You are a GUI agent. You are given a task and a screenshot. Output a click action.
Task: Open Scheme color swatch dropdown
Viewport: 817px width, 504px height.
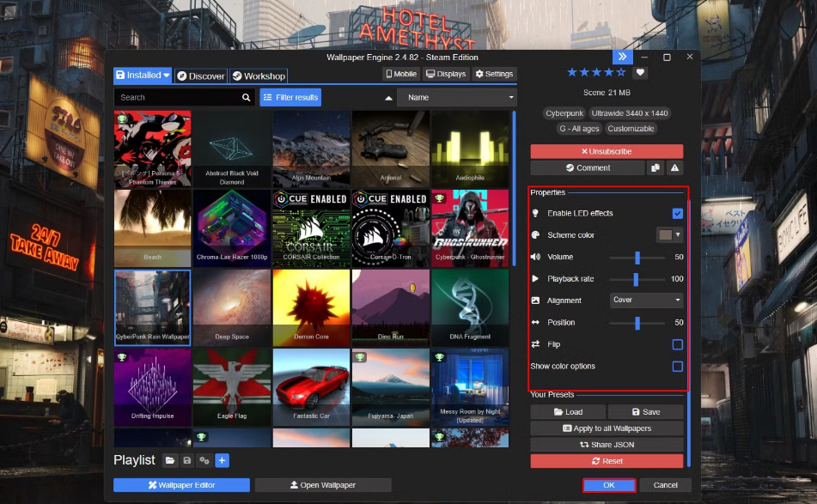669,234
